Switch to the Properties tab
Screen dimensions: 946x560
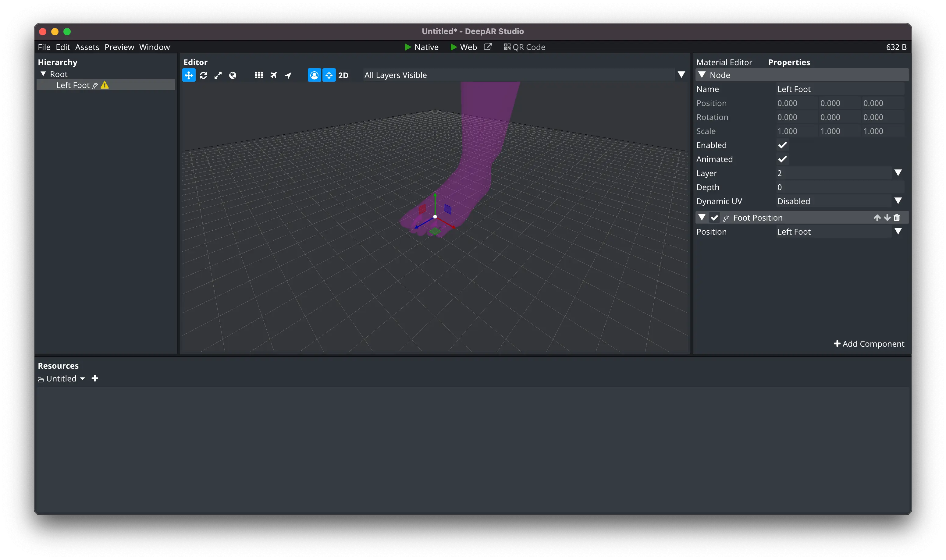(789, 62)
